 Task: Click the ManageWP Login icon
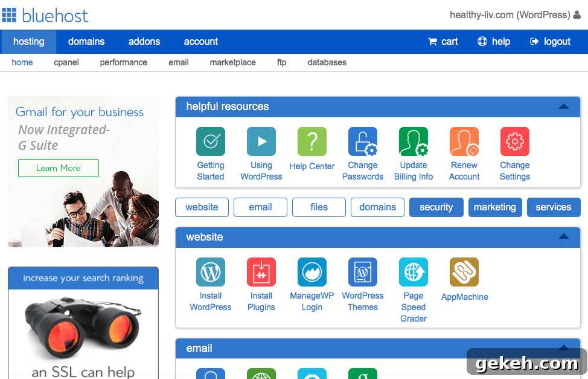[x=312, y=272]
